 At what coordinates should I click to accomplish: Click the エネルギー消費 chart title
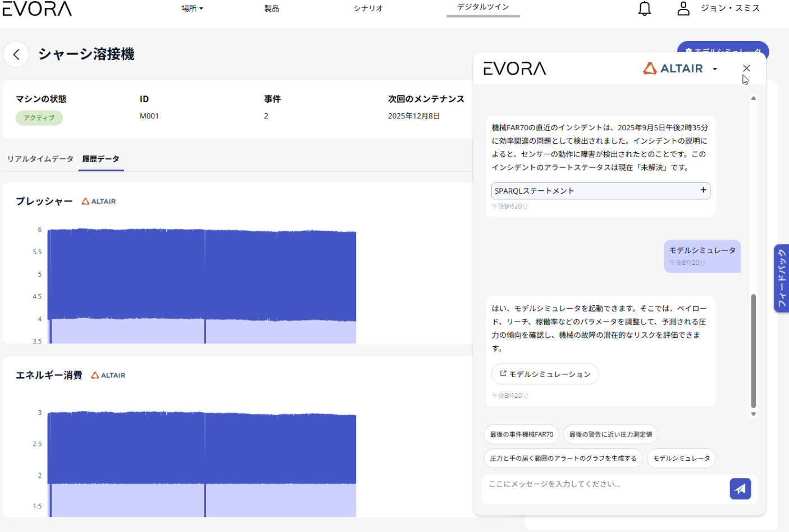coord(49,375)
